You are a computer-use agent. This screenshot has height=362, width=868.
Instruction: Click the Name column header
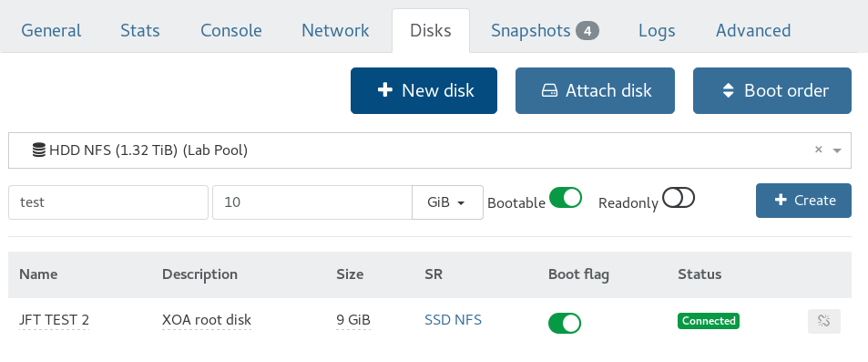[x=38, y=274]
